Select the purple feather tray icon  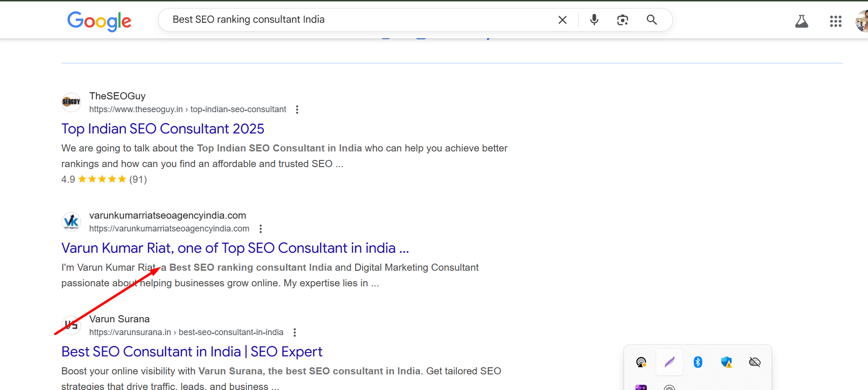click(669, 362)
